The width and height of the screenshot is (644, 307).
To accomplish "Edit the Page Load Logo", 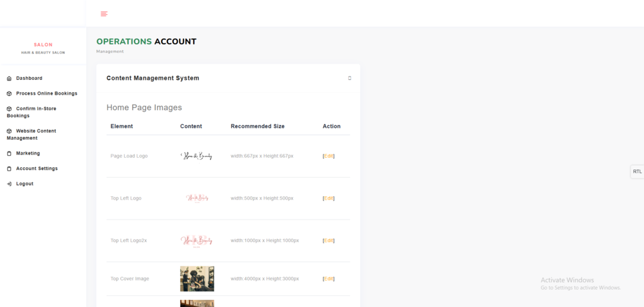I will 328,156.
